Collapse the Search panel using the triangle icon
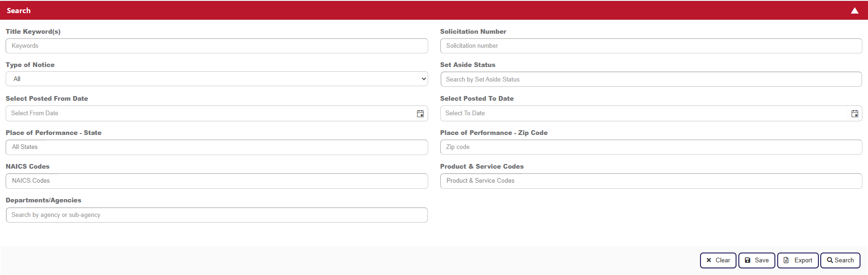Viewport: 868px width, 275px height. tap(854, 11)
